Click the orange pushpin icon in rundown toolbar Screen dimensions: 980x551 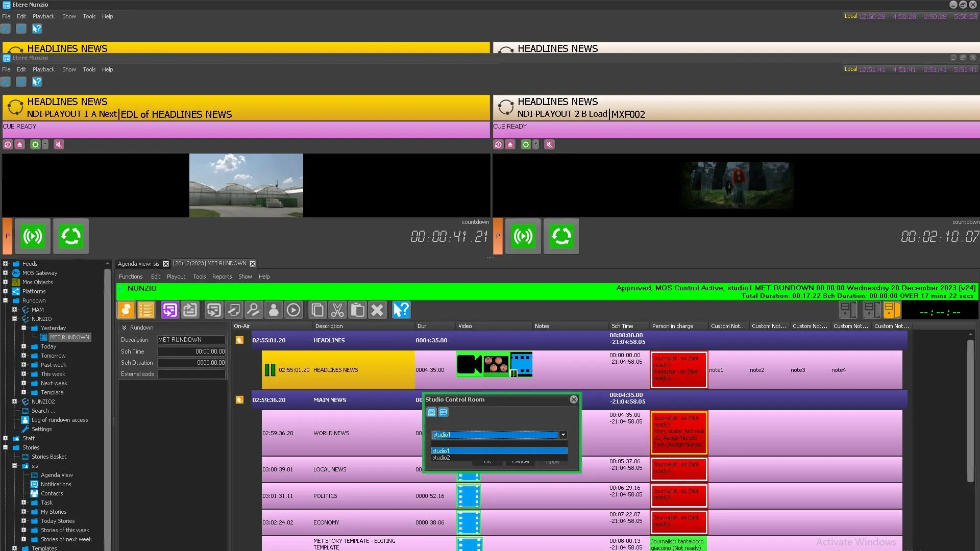[x=126, y=310]
